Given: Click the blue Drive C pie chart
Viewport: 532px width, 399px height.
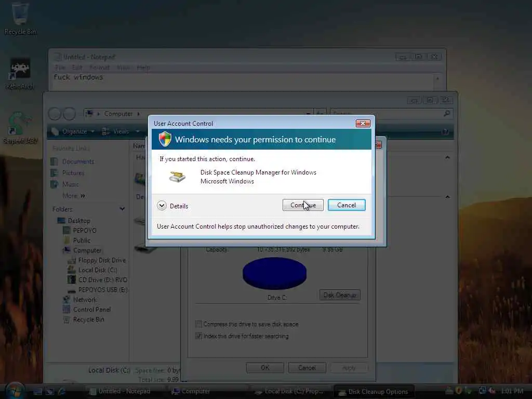Looking at the screenshot, I should 274,273.
